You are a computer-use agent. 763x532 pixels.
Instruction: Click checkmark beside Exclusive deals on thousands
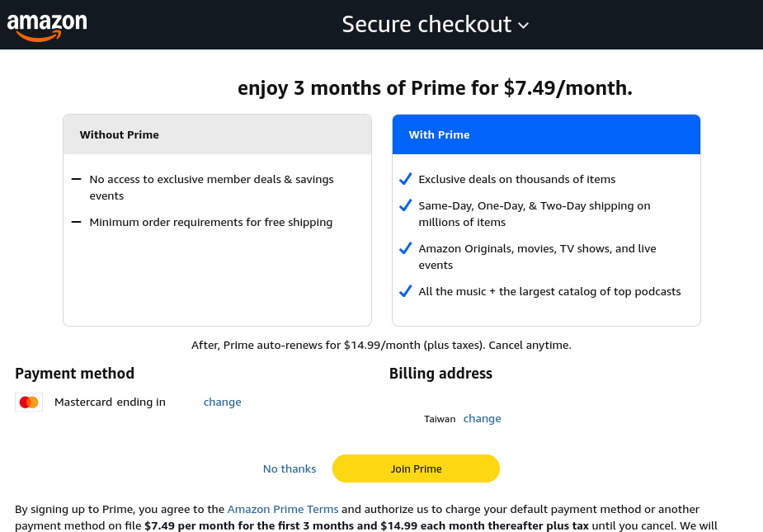click(405, 179)
